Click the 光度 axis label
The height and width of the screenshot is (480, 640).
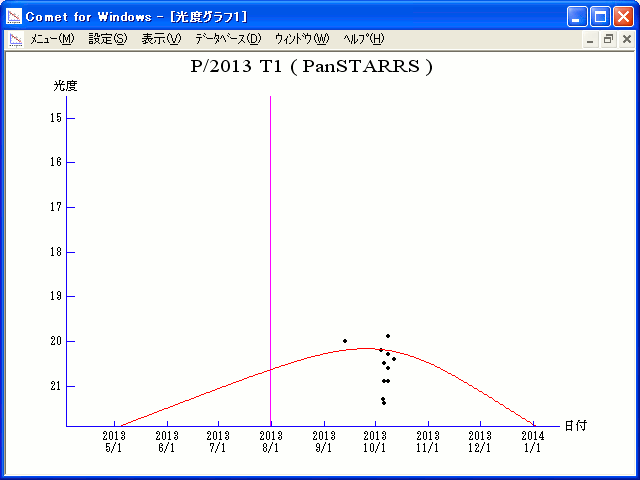point(65,86)
